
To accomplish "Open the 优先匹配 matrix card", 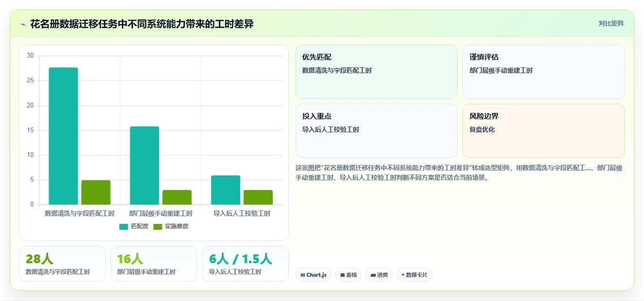I will click(x=377, y=72).
